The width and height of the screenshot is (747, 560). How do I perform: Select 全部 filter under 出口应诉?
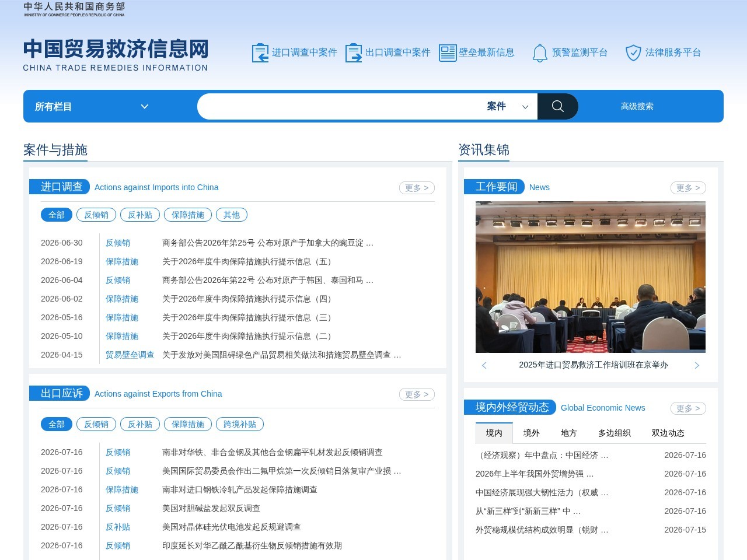[57, 424]
